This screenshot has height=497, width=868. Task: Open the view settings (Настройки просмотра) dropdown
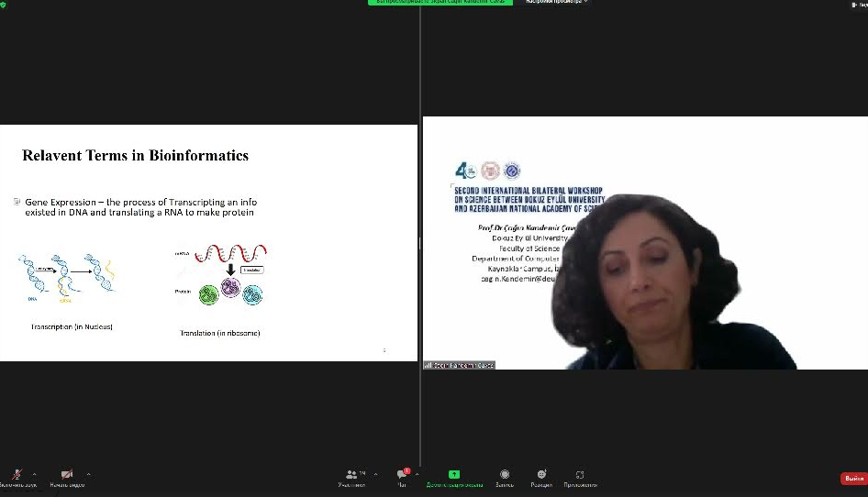[x=556, y=2]
